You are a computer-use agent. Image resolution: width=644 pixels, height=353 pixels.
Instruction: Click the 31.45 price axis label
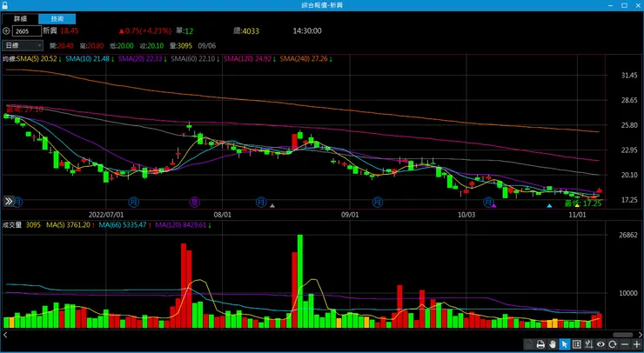point(629,76)
